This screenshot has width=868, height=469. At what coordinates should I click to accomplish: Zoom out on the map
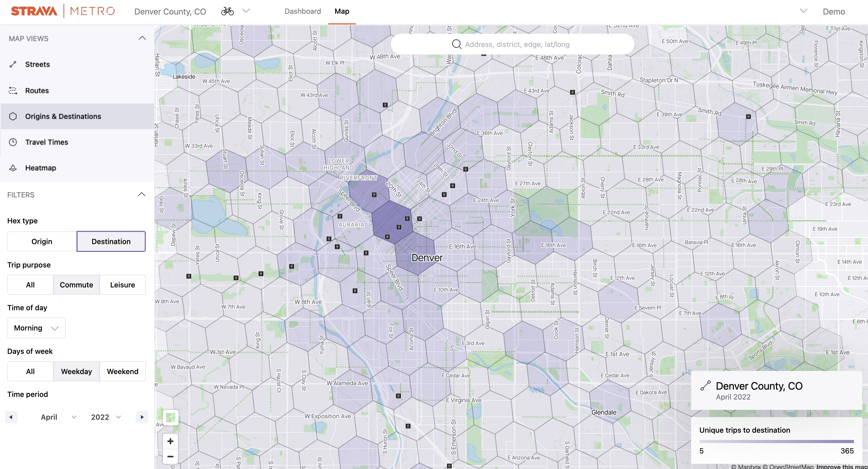[x=170, y=457]
